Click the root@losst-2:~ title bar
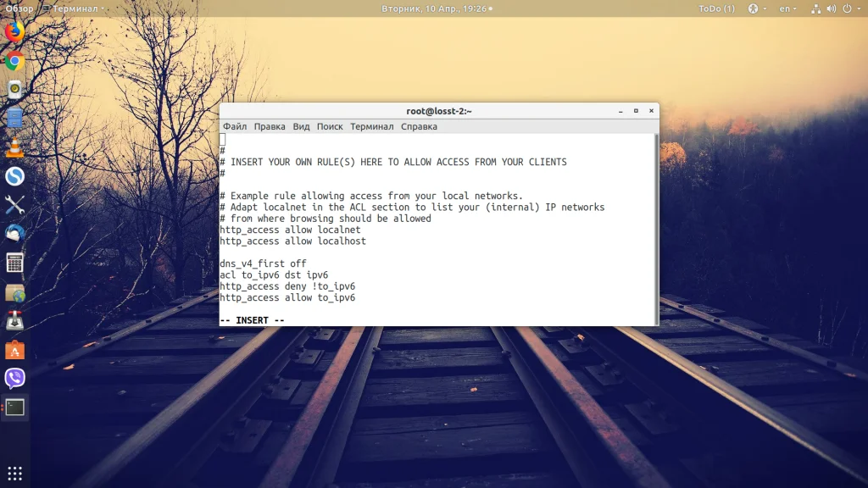The height and width of the screenshot is (488, 868). (439, 111)
